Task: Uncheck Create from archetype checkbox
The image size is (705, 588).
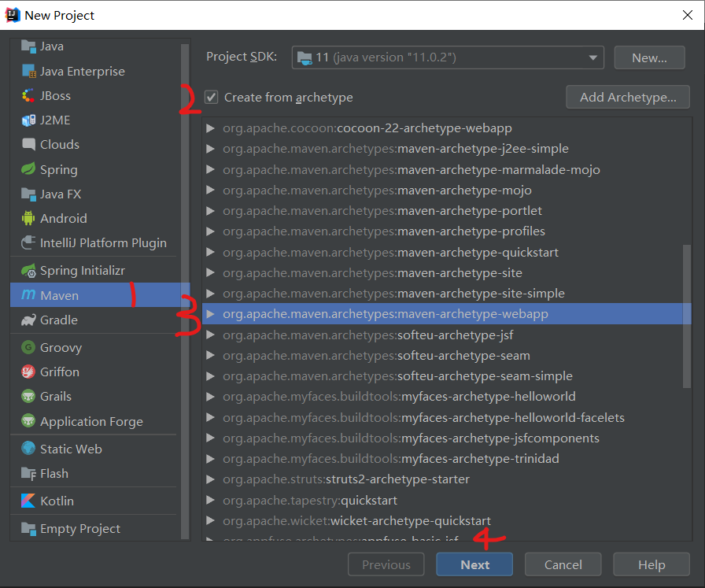Action: (x=212, y=97)
